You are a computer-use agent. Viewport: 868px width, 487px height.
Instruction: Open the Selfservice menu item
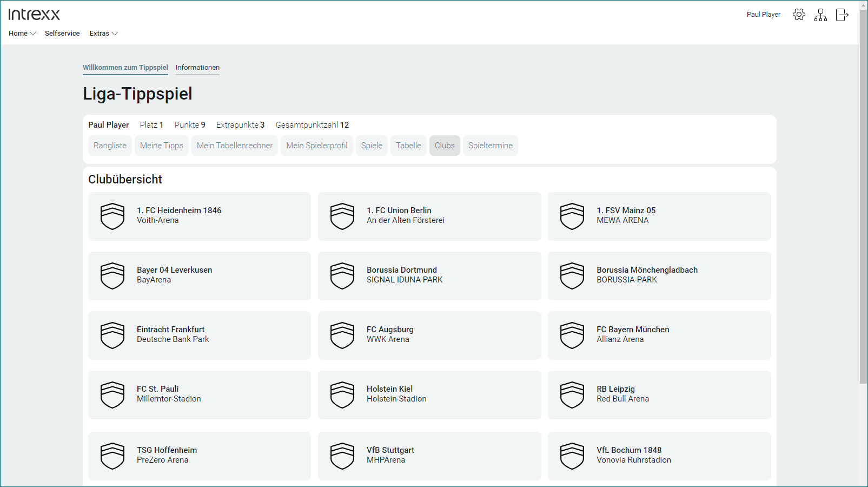62,34
